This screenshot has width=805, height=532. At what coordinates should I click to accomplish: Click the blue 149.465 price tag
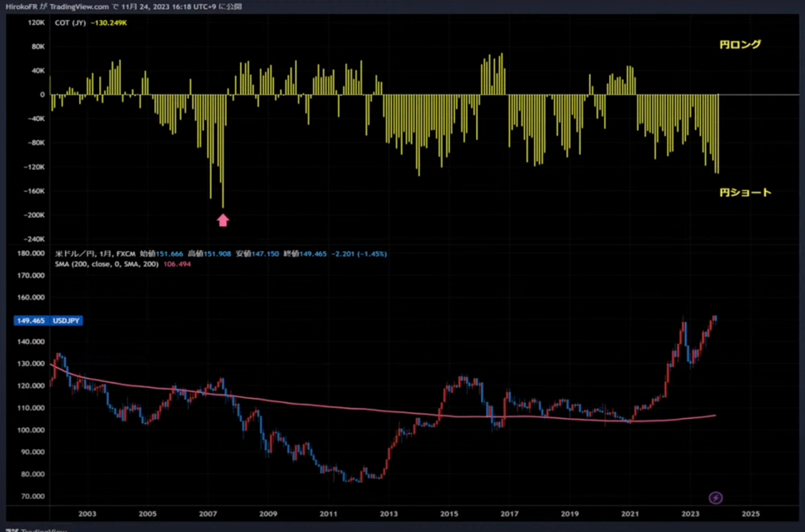click(x=31, y=321)
